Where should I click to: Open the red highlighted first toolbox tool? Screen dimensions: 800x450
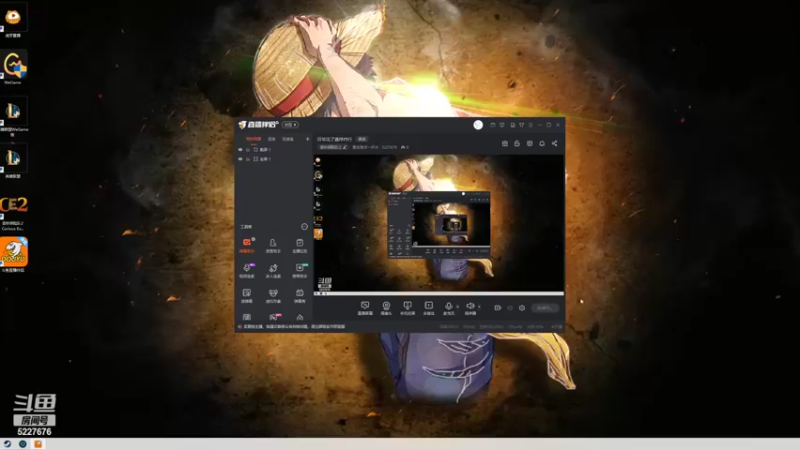point(246,245)
